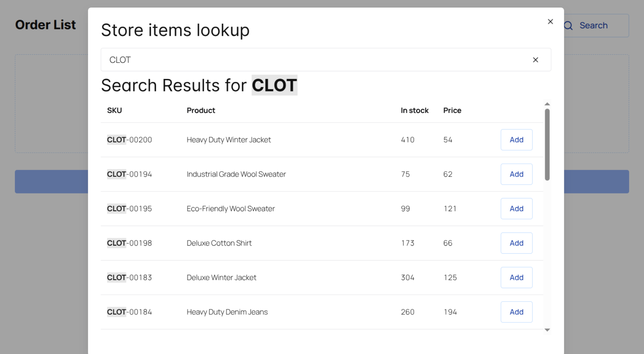Add Heavy Duty Denim Jeans
Viewport: 644px width, 354px height.
[516, 311]
